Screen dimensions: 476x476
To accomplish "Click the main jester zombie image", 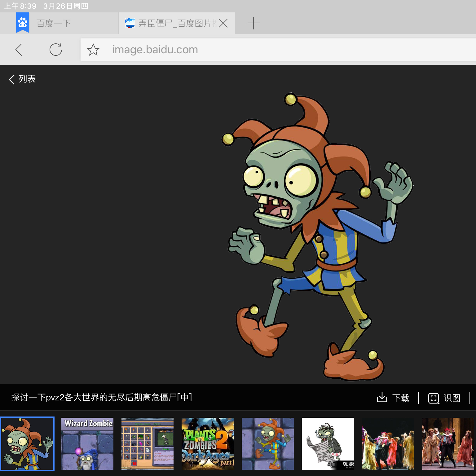I will [317, 237].
